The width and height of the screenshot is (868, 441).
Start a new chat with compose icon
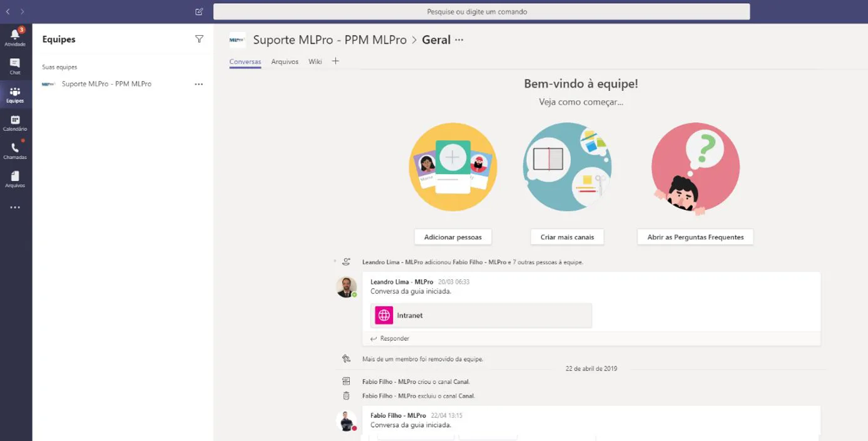coord(199,11)
